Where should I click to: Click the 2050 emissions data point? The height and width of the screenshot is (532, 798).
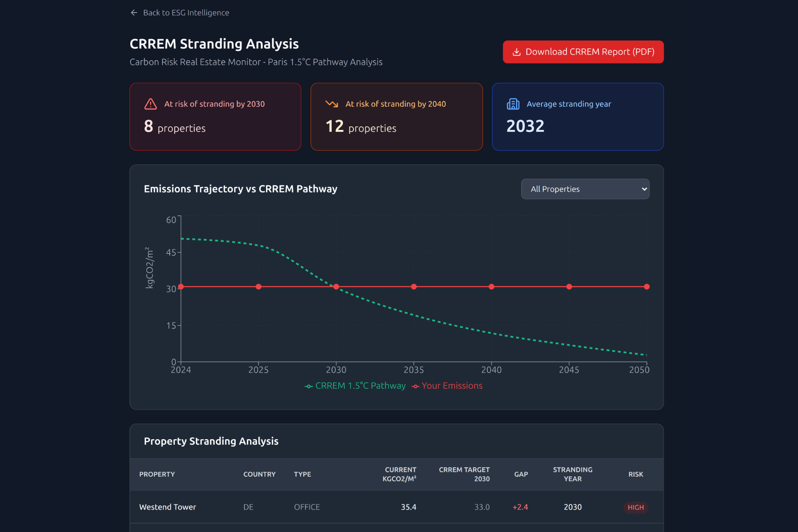pos(646,287)
